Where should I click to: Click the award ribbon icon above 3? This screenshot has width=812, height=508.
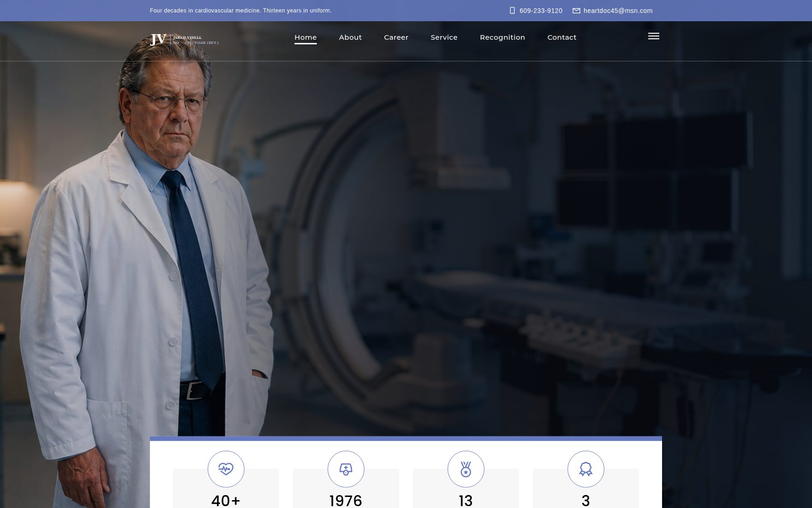(585, 469)
